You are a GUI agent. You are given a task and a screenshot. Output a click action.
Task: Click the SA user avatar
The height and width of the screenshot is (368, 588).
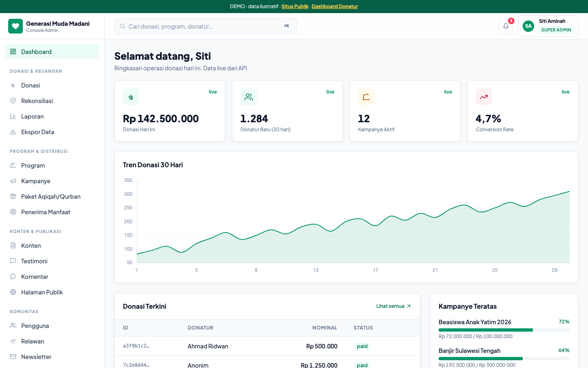tap(528, 26)
